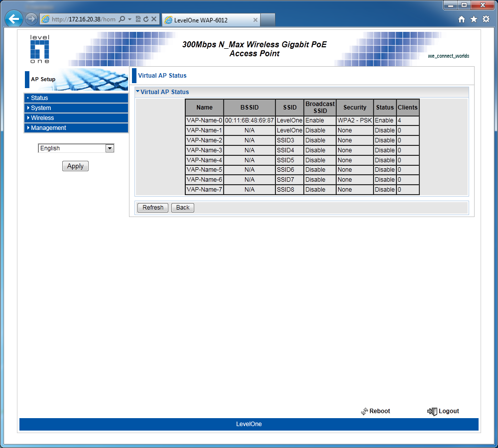498x448 pixels.
Task: Expand the System menu
Action: [76, 108]
